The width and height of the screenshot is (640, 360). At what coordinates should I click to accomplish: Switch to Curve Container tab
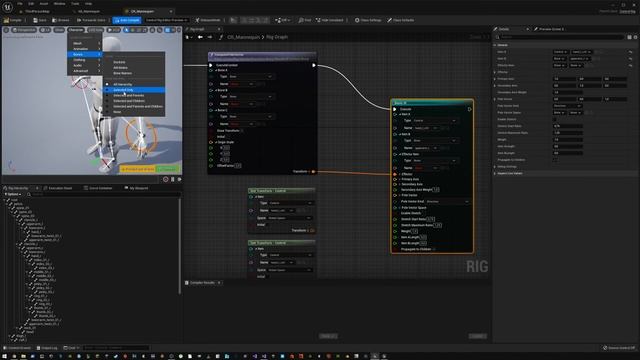[98, 188]
